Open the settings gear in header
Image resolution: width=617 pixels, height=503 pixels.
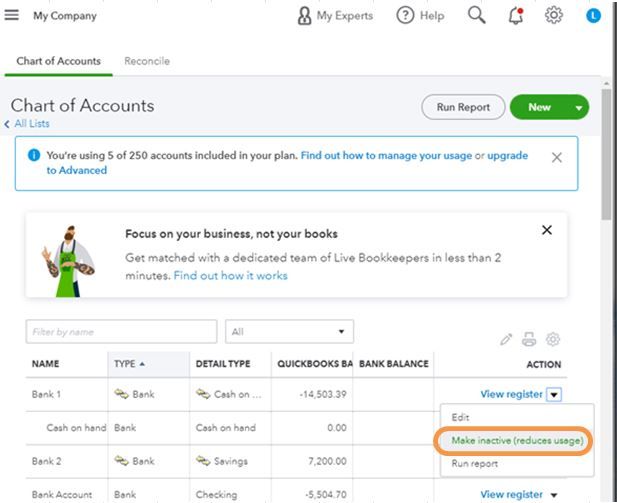point(554,15)
